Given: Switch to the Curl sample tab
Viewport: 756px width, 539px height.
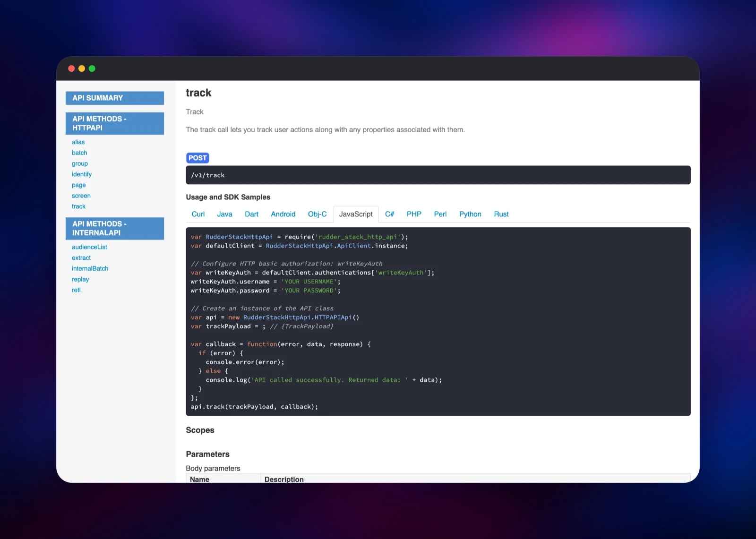Looking at the screenshot, I should pos(198,214).
